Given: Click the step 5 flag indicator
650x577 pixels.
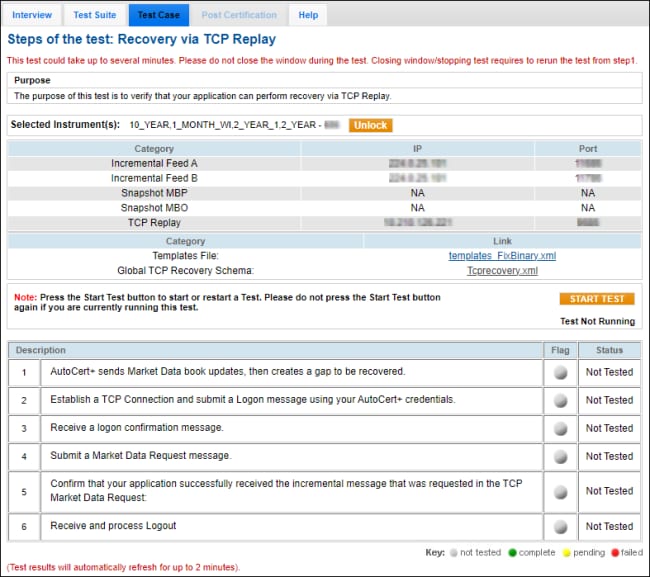Looking at the screenshot, I should tap(559, 491).
